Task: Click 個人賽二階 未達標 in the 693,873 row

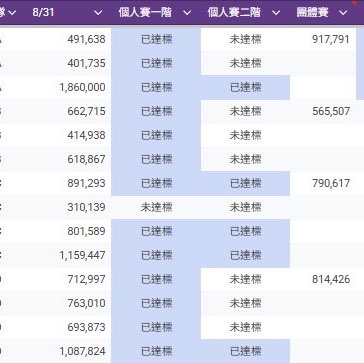Action: 245,327
